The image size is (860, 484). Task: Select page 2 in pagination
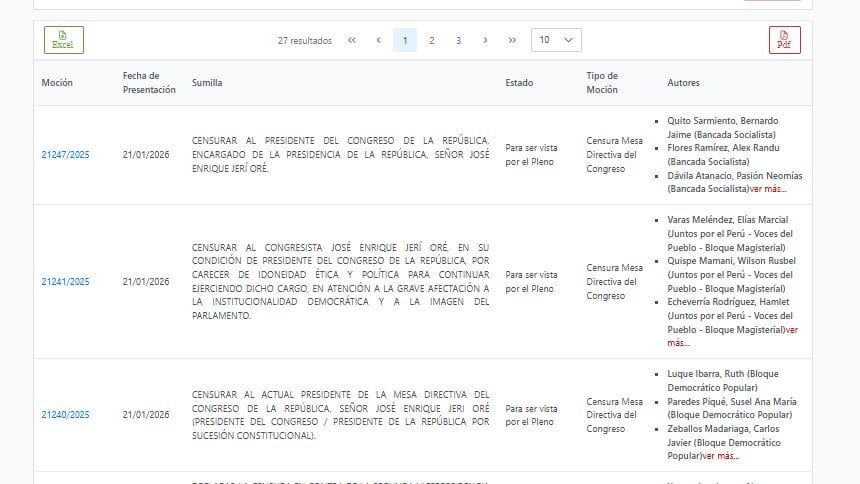pyautogui.click(x=432, y=40)
